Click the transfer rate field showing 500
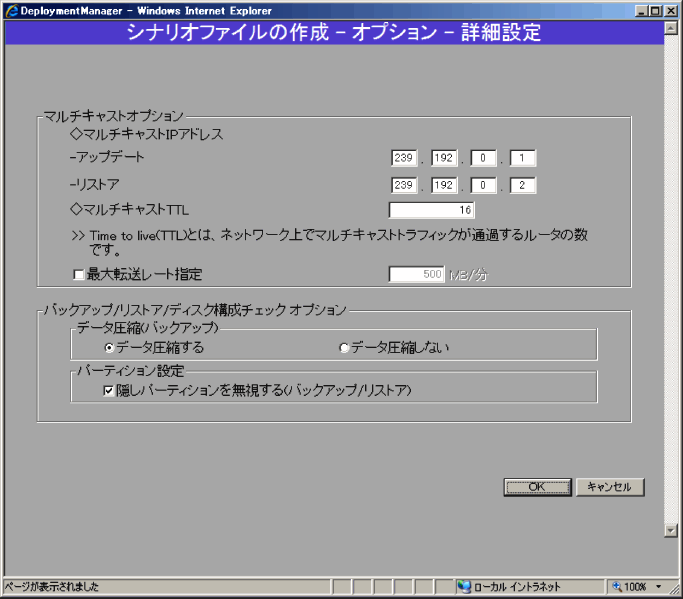Viewport: 683px width, 599px height. pos(416,274)
